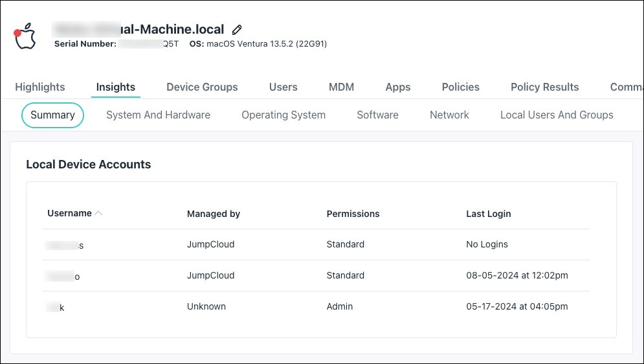Sort by Username using the caret arrow
The height and width of the screenshot is (364, 644).
tap(98, 213)
